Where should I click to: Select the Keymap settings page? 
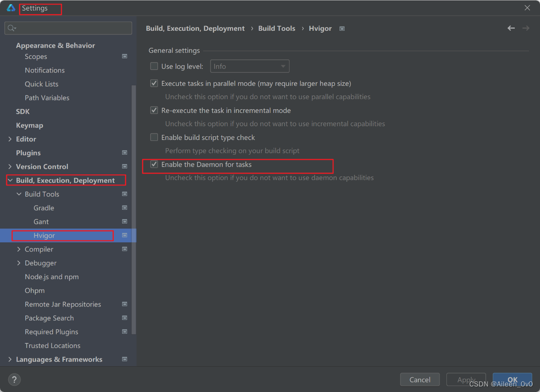click(x=30, y=125)
